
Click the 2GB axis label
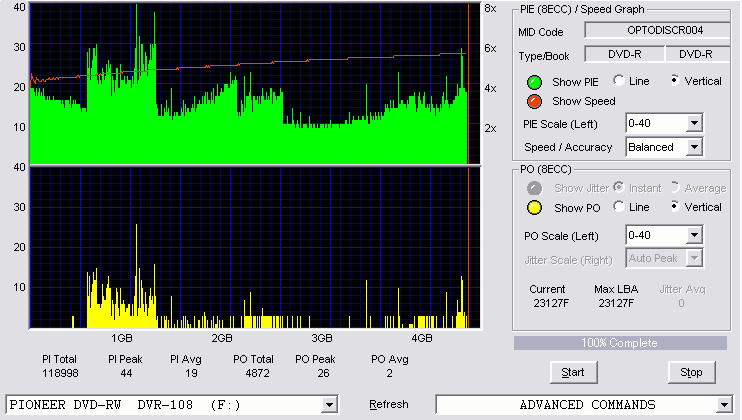click(221, 338)
